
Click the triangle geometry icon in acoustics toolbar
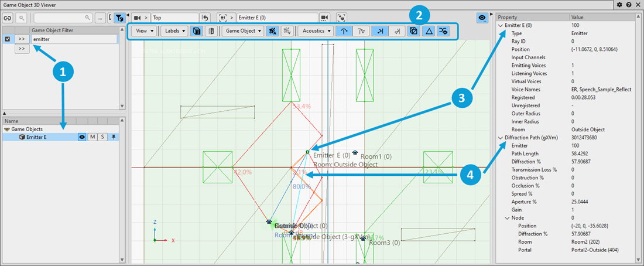click(x=429, y=30)
